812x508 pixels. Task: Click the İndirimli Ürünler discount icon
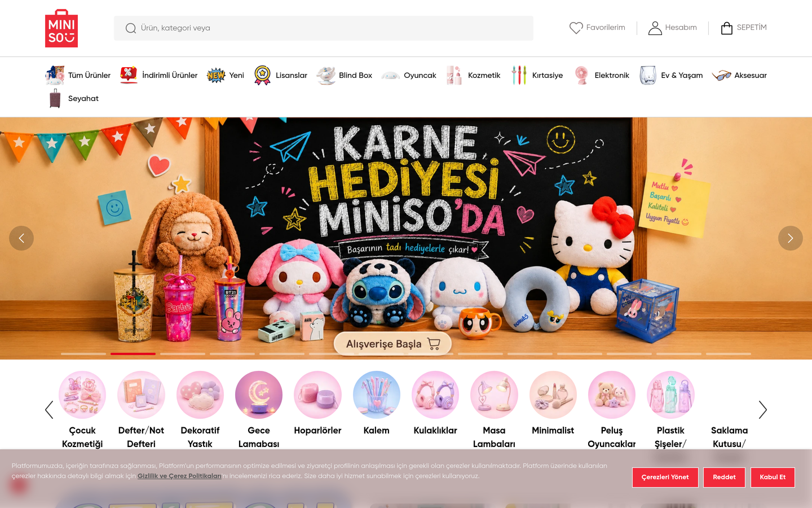coord(129,75)
